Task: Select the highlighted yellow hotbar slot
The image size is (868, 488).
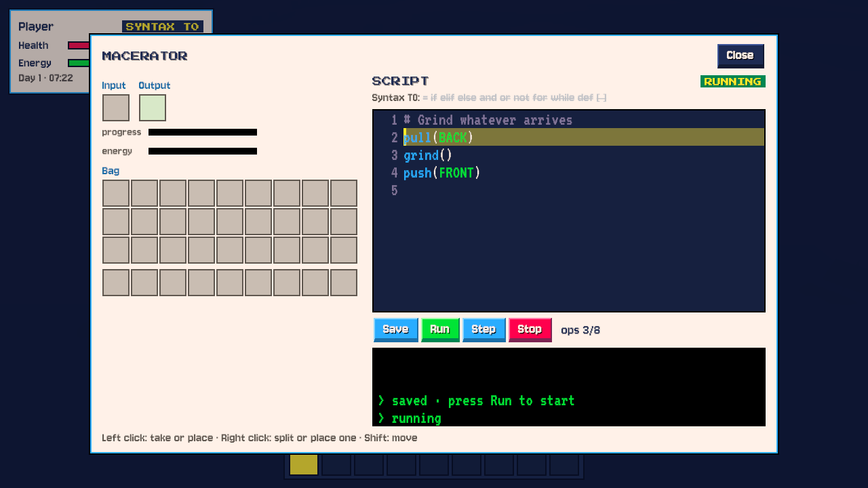Action: tap(304, 465)
